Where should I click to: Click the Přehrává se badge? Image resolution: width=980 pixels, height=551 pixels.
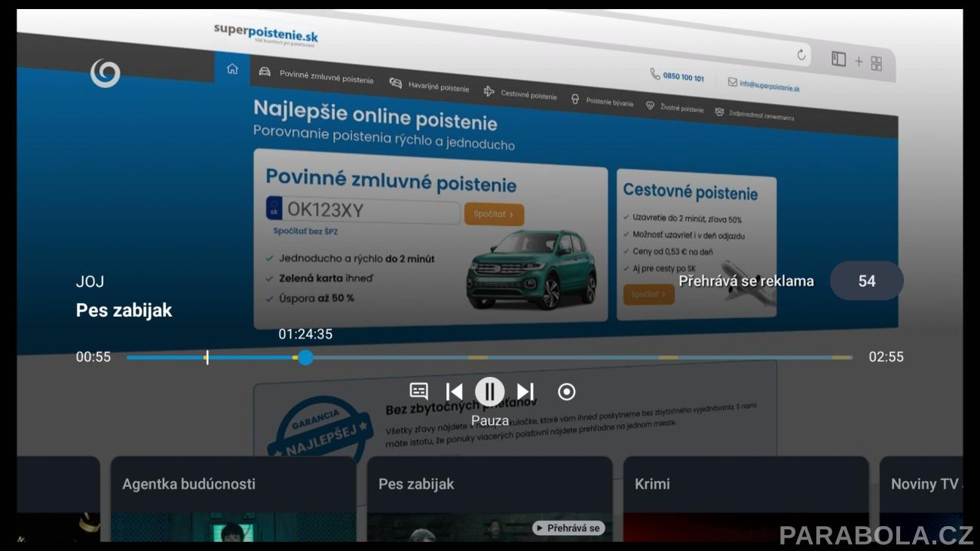pyautogui.click(x=568, y=528)
